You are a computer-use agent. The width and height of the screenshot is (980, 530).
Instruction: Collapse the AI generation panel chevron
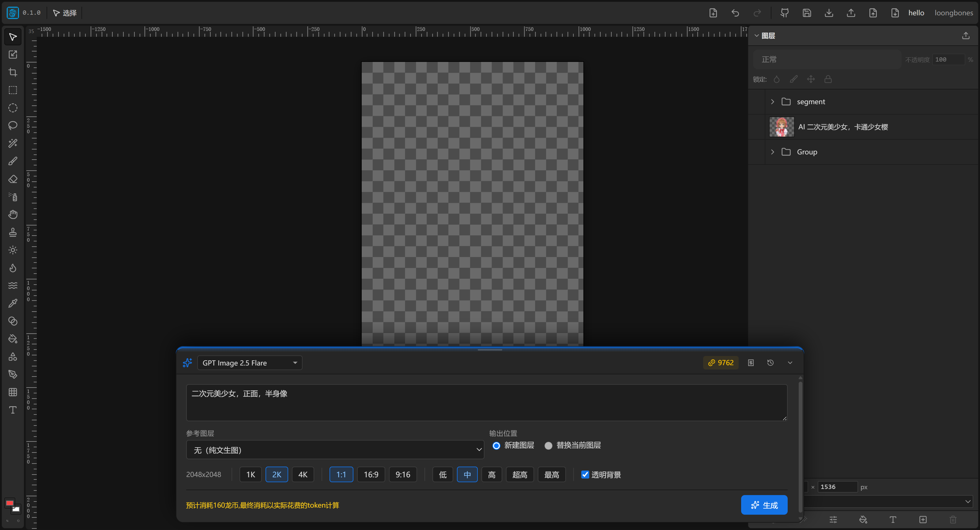point(790,363)
